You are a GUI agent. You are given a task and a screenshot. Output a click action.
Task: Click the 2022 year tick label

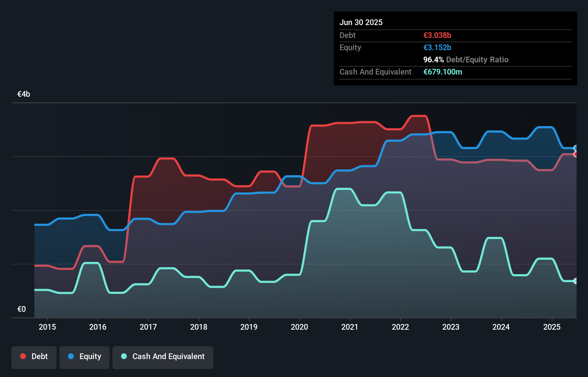click(400, 327)
